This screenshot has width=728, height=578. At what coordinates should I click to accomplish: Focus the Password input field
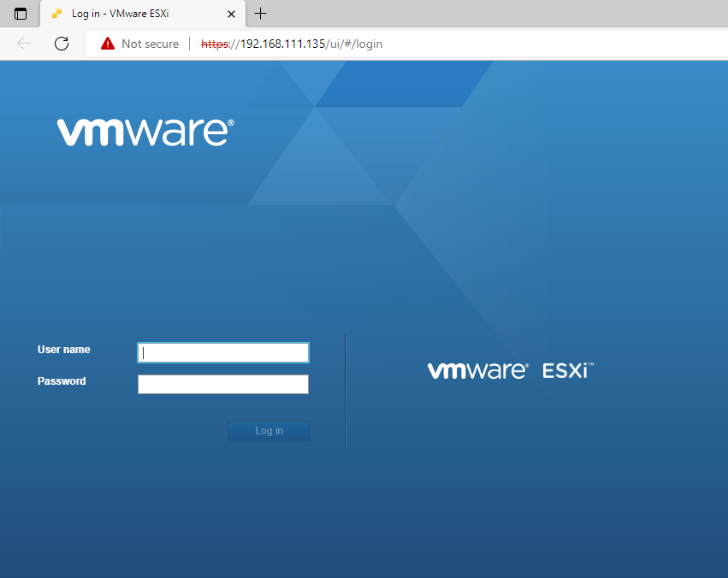(223, 384)
